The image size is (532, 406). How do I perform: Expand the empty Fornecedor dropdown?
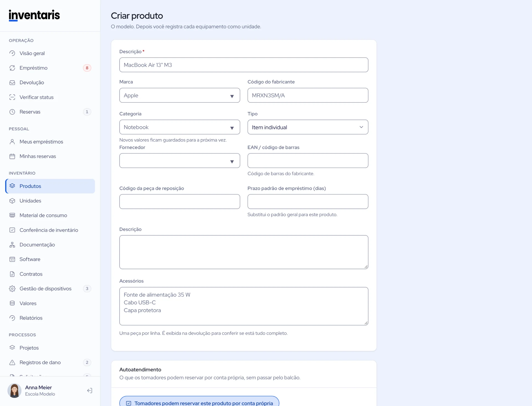180,161
